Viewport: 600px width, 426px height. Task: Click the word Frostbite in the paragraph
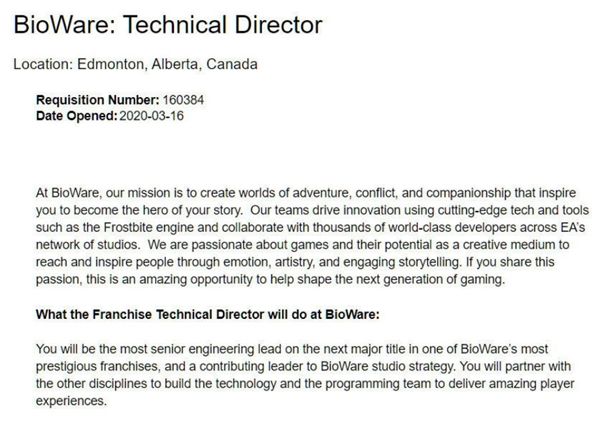pyautogui.click(x=123, y=227)
